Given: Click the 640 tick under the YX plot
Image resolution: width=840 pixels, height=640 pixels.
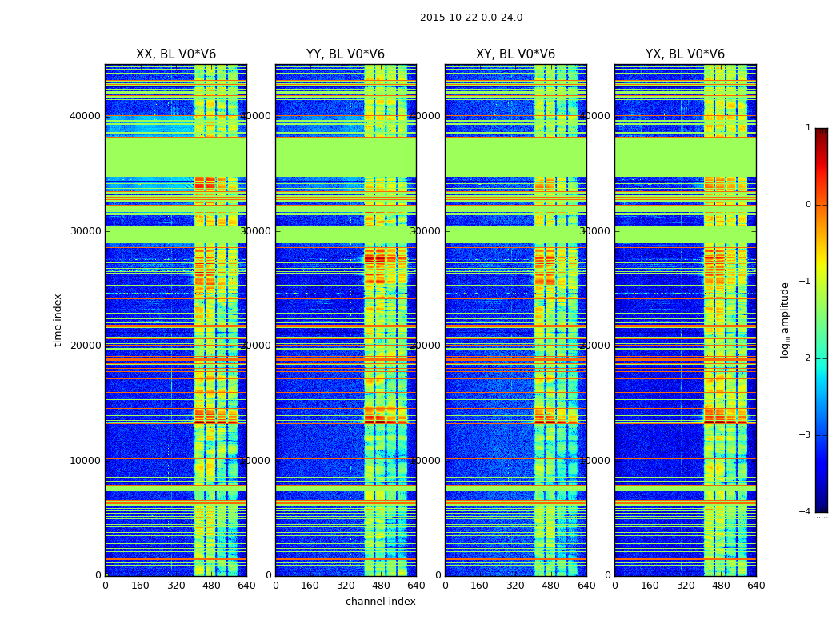Looking at the screenshot, I should tap(756, 586).
